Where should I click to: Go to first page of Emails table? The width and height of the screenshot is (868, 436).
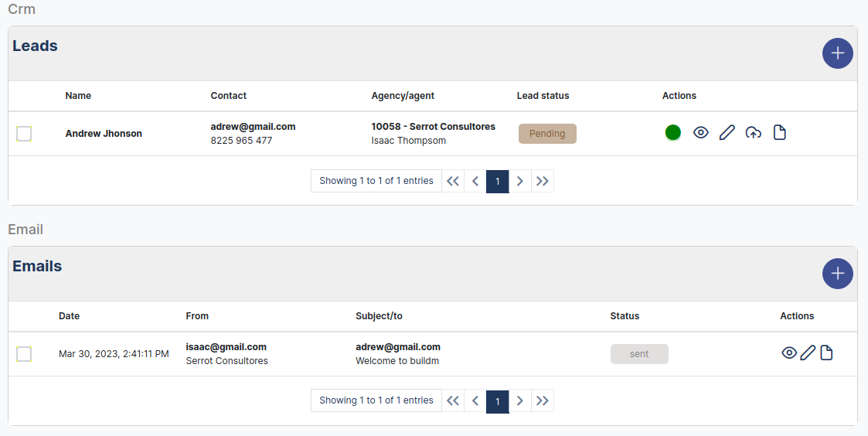[x=453, y=400]
